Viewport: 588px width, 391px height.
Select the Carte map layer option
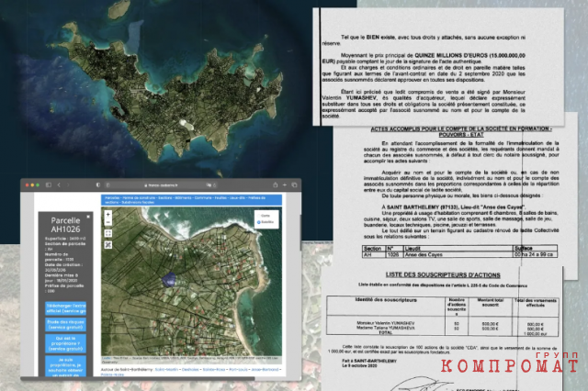(266, 216)
